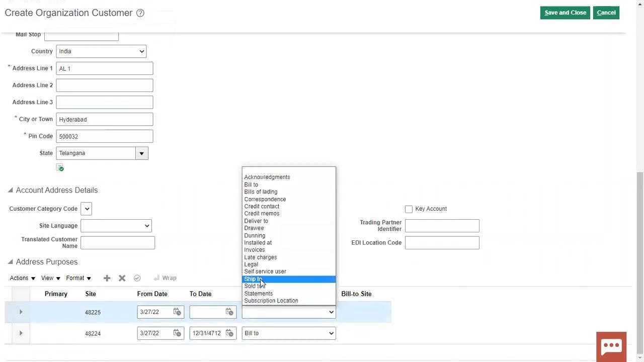
Task: Collapse the Address Purposes section
Action: [x=11, y=262]
